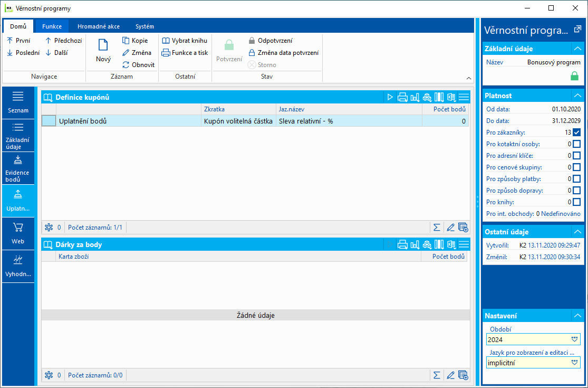Image resolution: width=588 pixels, height=388 pixels.
Task: Open Vyhodnocení sidebar view
Action: tap(18, 267)
